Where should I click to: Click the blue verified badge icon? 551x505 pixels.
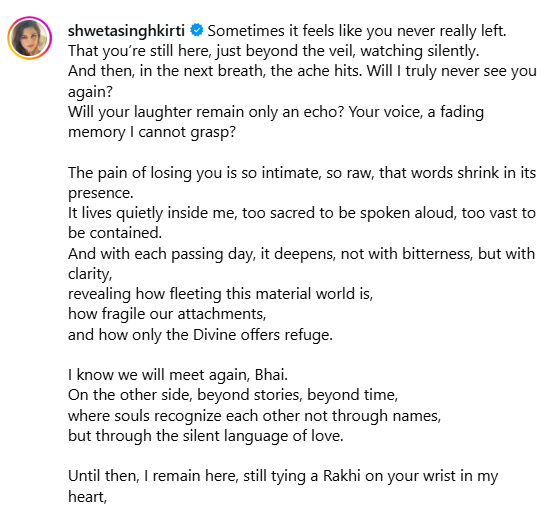196,30
